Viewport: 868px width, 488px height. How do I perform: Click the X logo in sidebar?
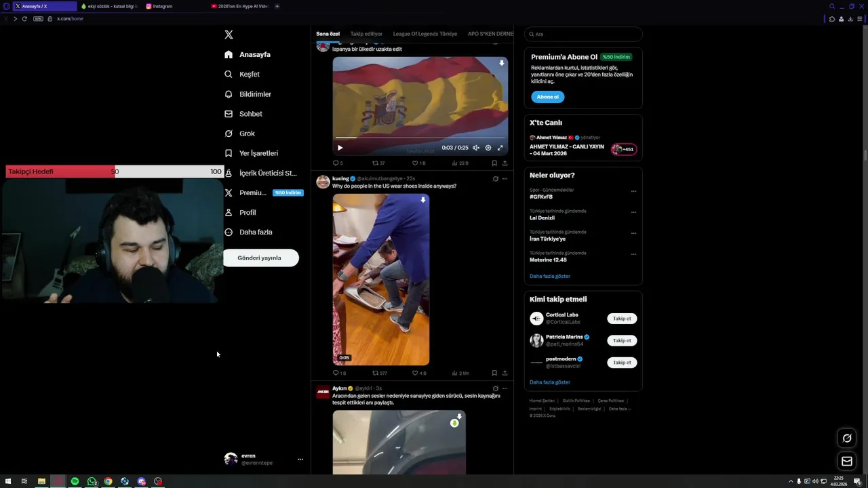[229, 35]
